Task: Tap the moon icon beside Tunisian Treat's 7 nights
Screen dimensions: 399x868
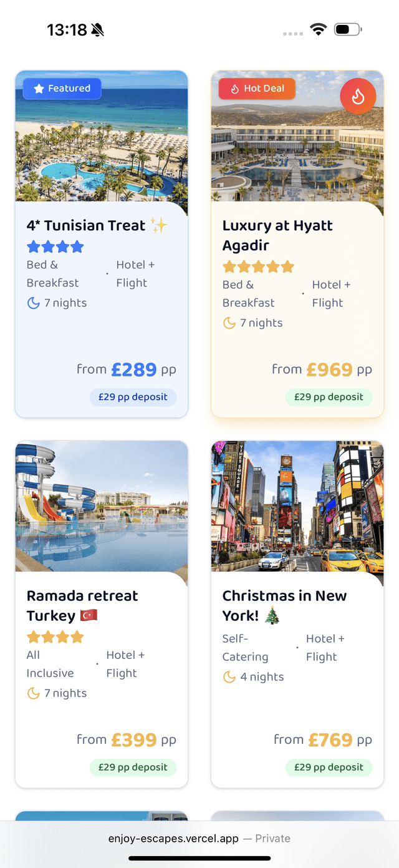Action: [x=33, y=303]
